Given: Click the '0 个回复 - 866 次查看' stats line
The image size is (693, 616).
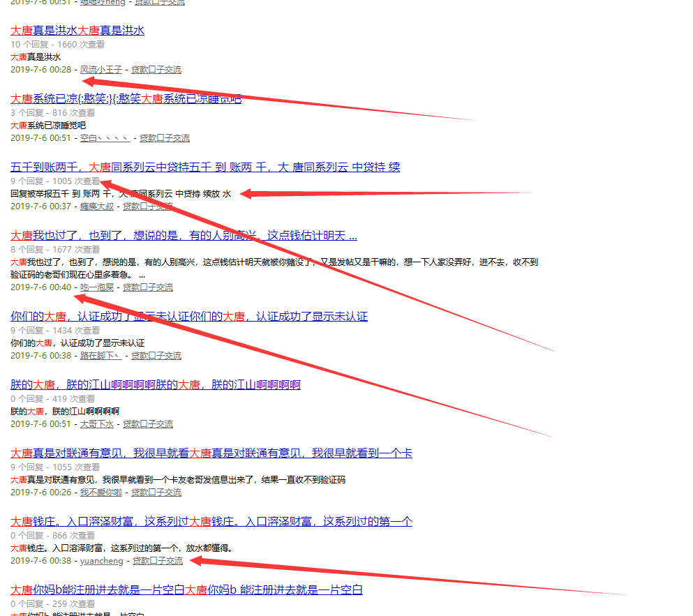Looking at the screenshot, I should (52, 536).
